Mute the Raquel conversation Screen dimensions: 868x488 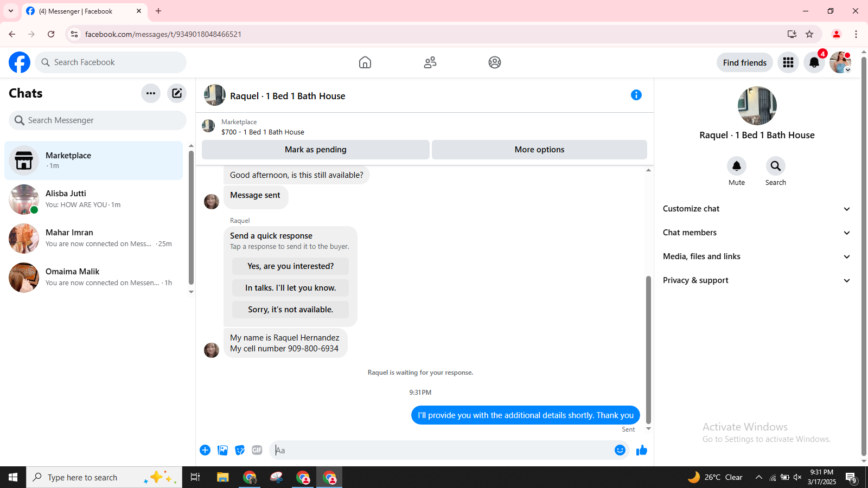click(737, 166)
